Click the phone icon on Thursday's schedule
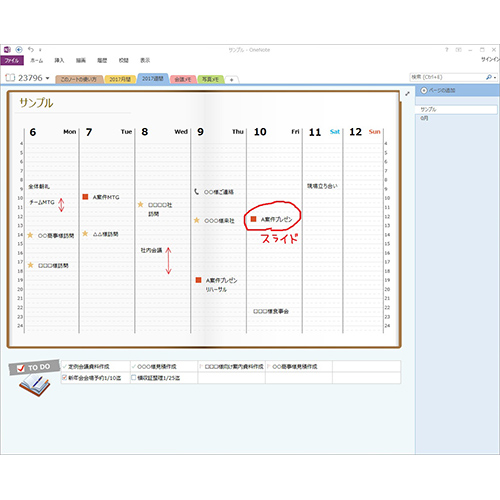The width and height of the screenshot is (500, 500). [x=196, y=191]
